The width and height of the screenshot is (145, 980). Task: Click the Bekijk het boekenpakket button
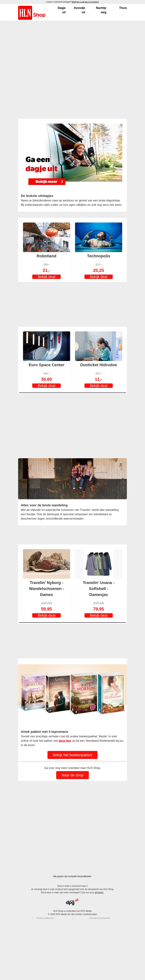(x=72, y=755)
